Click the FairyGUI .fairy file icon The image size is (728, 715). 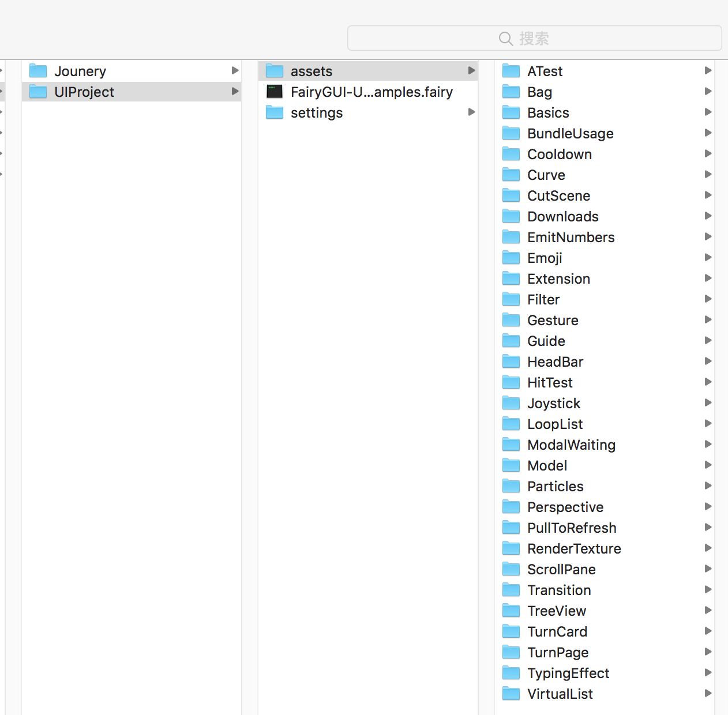point(275,92)
